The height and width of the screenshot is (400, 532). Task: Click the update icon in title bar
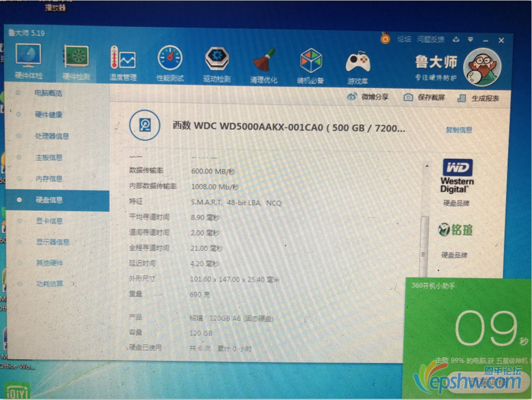pos(456,39)
